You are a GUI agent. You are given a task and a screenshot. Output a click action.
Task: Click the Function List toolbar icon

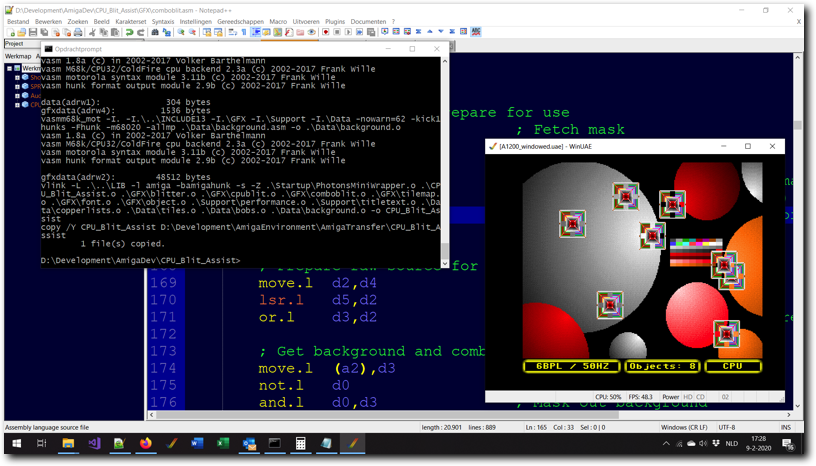[x=289, y=32]
